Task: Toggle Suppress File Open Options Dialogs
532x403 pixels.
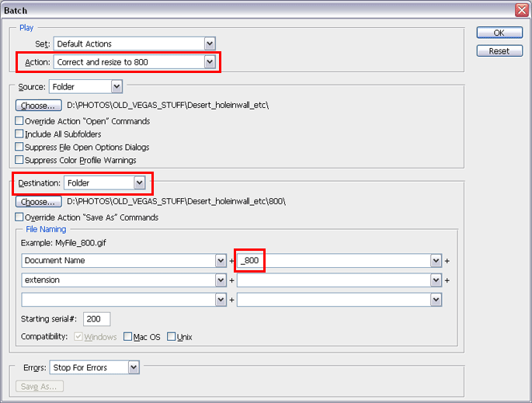Action: [x=19, y=147]
